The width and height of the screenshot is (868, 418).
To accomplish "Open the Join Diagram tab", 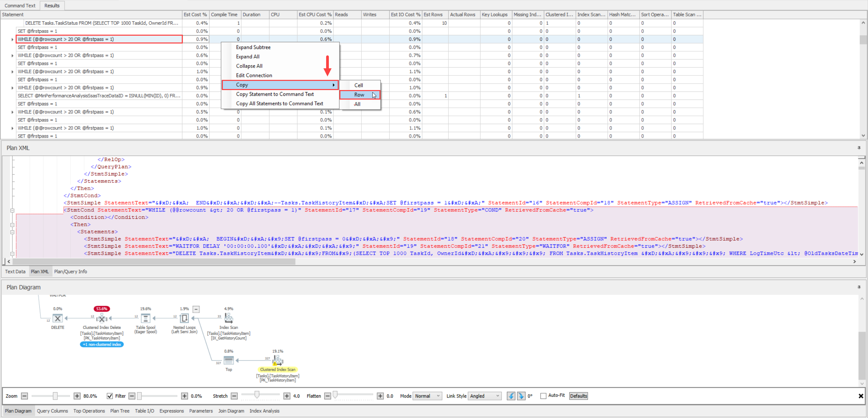I will (231, 411).
